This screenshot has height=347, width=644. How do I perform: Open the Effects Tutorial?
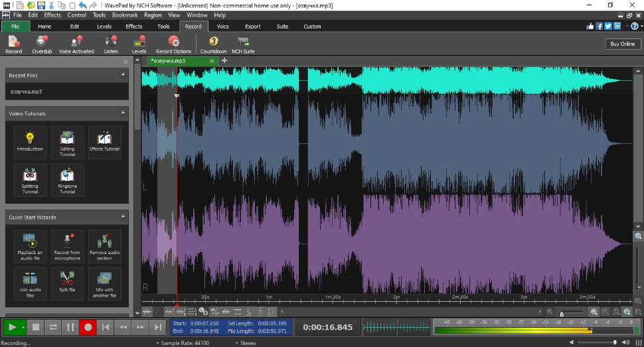point(104,142)
